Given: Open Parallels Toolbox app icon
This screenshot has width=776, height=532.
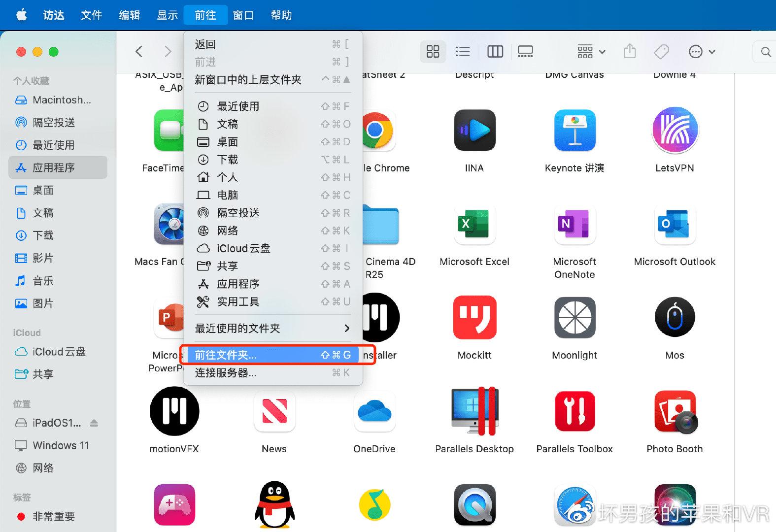Looking at the screenshot, I should coord(574,411).
